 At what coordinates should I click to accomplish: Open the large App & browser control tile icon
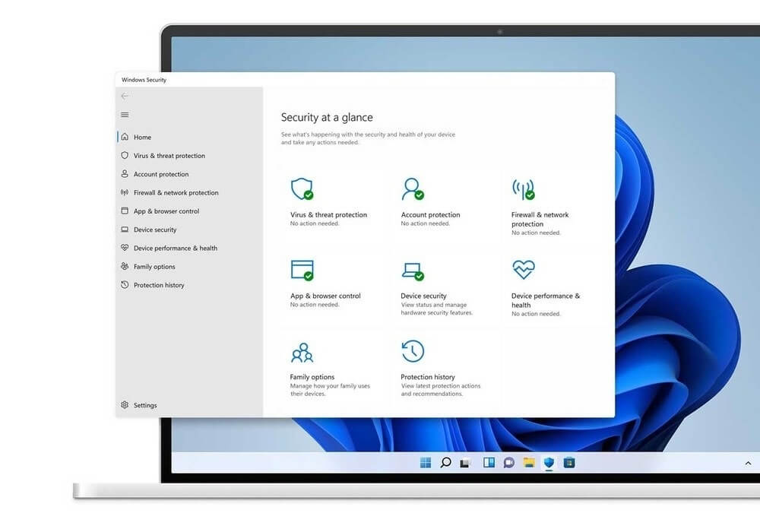302,270
